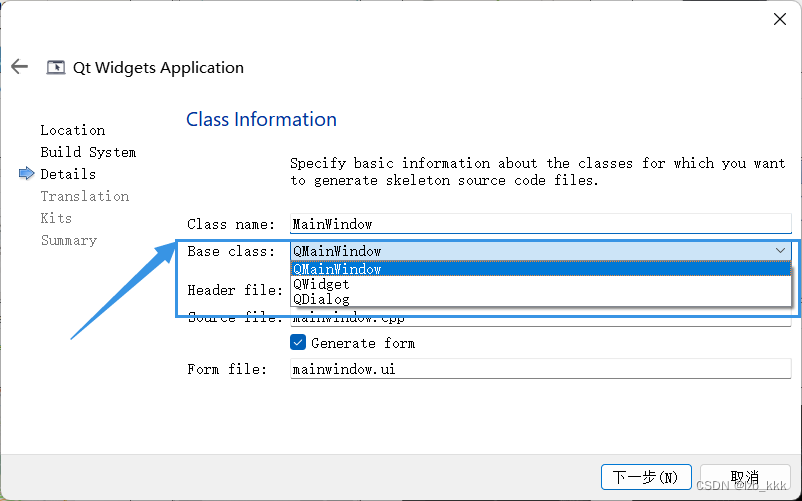Click the Generate form label text
This screenshot has height=501, width=802.
coord(363,343)
